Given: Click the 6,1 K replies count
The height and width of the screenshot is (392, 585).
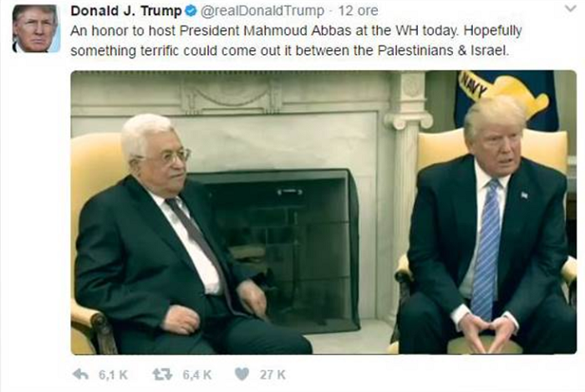Looking at the screenshot, I should pos(113,374).
